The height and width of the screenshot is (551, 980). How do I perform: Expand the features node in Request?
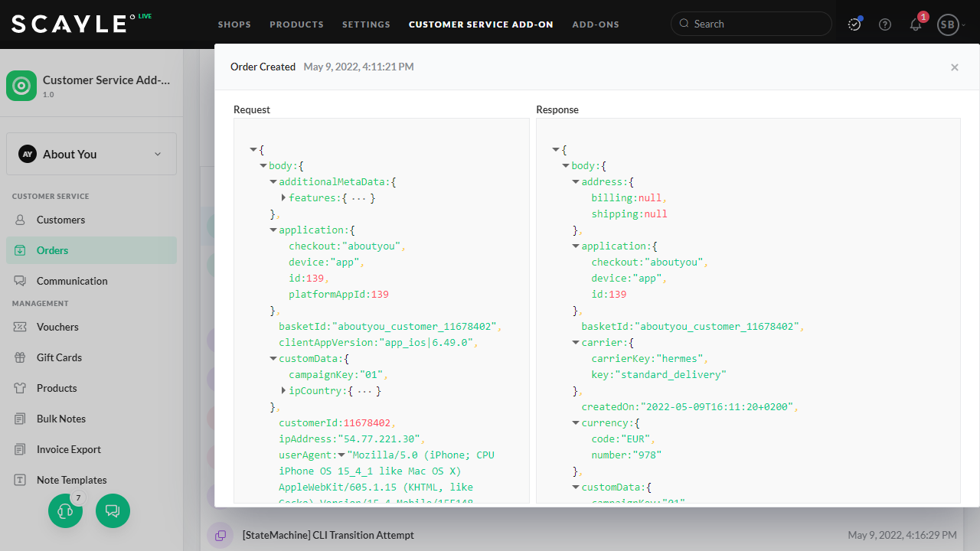(x=283, y=197)
